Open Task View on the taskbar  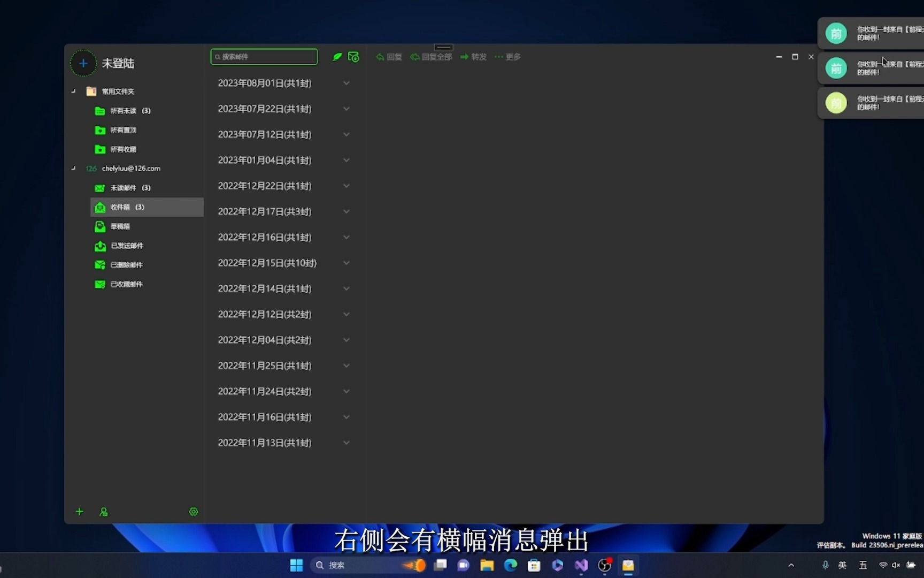(441, 565)
